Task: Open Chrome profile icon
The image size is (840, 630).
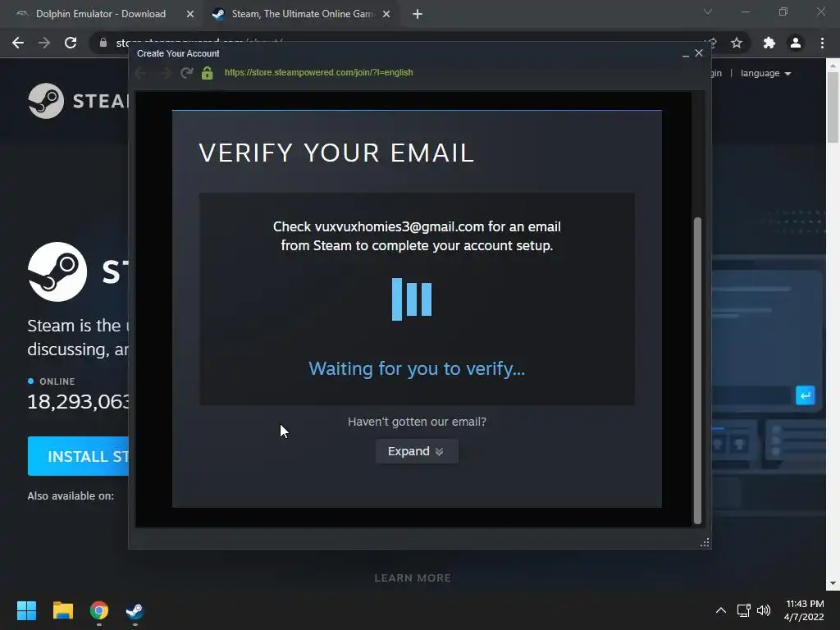Action: click(796, 43)
